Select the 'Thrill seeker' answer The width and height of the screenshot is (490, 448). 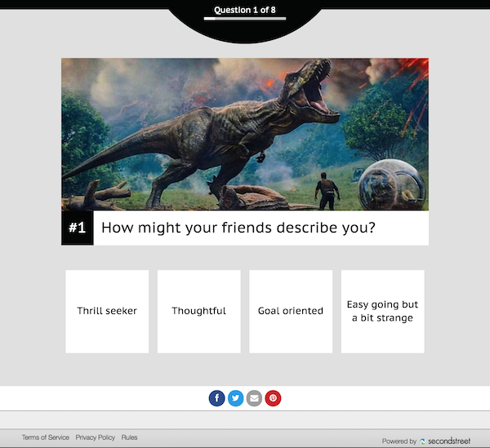pyautogui.click(x=107, y=312)
